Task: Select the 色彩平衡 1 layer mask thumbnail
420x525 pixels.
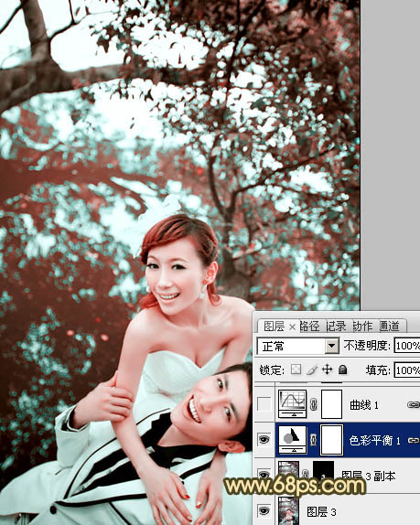Action: click(x=331, y=440)
